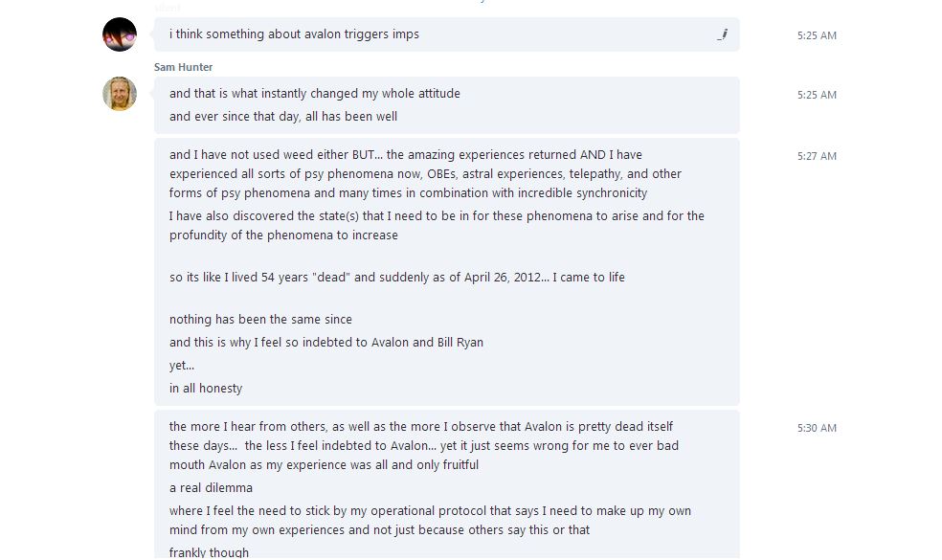Click the dark avatar beside the imps message

tap(120, 34)
